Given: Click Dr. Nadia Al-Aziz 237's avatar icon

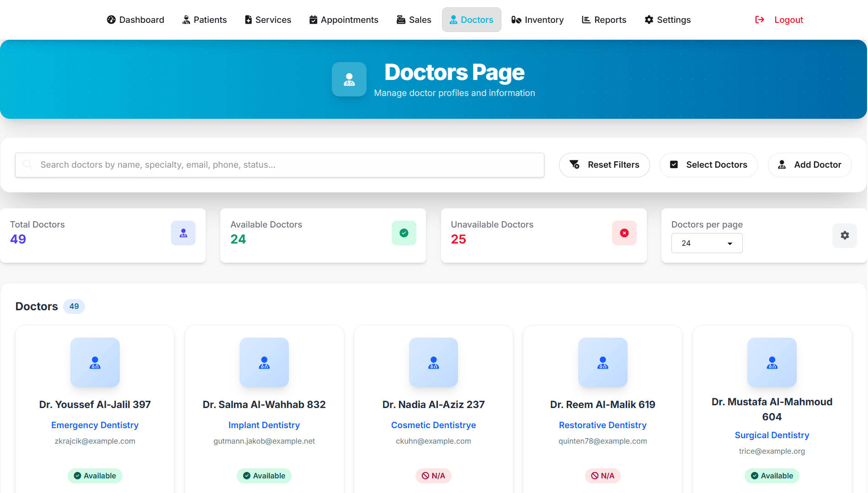Looking at the screenshot, I should tap(434, 362).
